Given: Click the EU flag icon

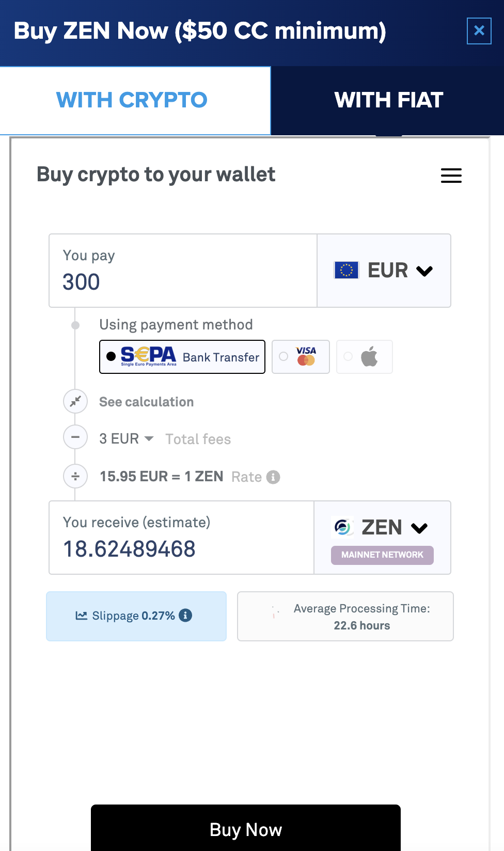Looking at the screenshot, I should [x=346, y=270].
